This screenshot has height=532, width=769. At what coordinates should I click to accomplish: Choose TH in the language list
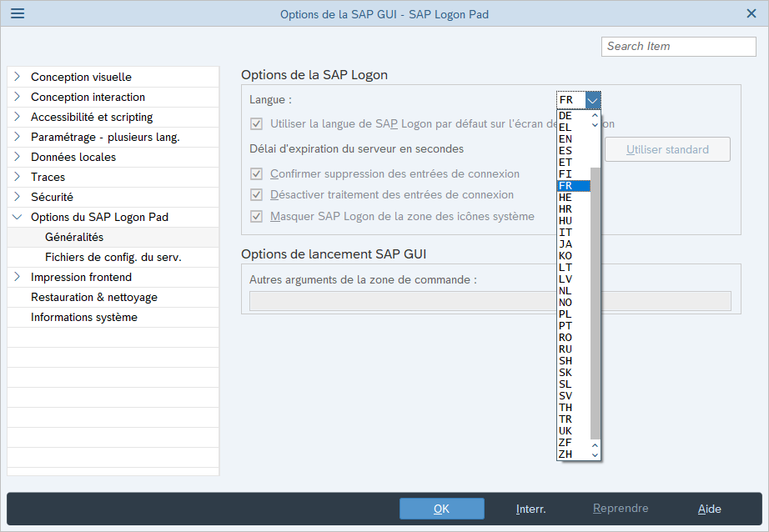[x=574, y=408]
